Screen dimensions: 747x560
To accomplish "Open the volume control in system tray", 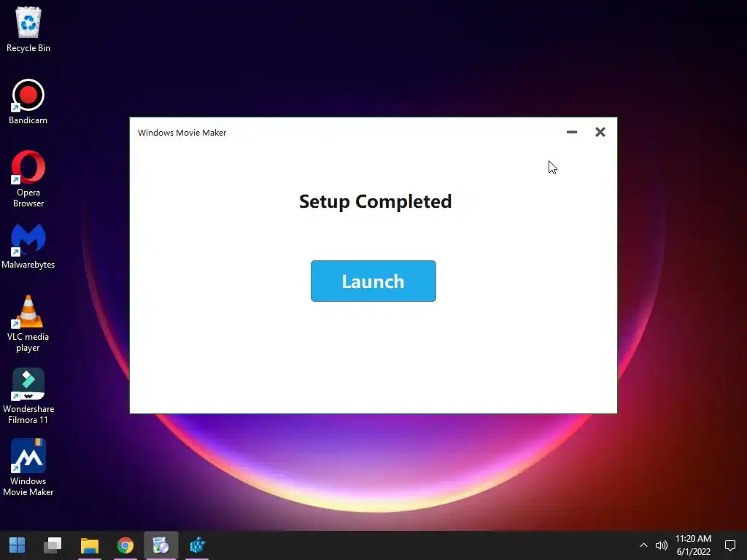I will point(662,545).
